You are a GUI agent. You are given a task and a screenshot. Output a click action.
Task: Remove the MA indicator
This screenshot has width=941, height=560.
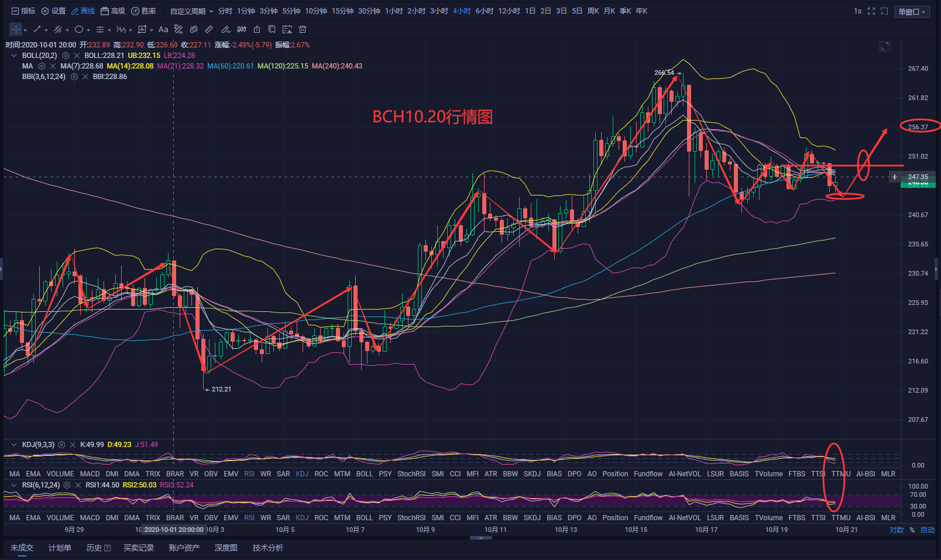tap(53, 66)
